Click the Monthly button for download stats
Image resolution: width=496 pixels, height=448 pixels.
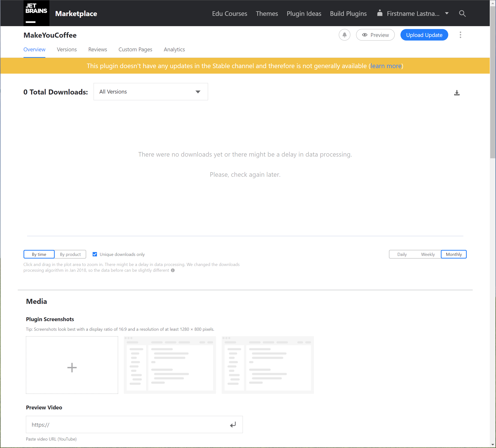coord(454,254)
